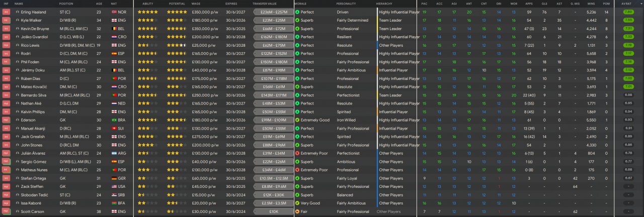Open Stefan Ortega's player profile
Screen dimensions: 644x217
(x=34, y=178)
